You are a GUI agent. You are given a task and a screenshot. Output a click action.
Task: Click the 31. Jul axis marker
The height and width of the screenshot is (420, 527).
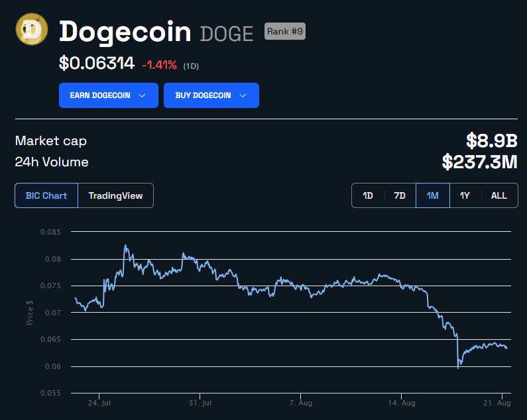(x=200, y=403)
